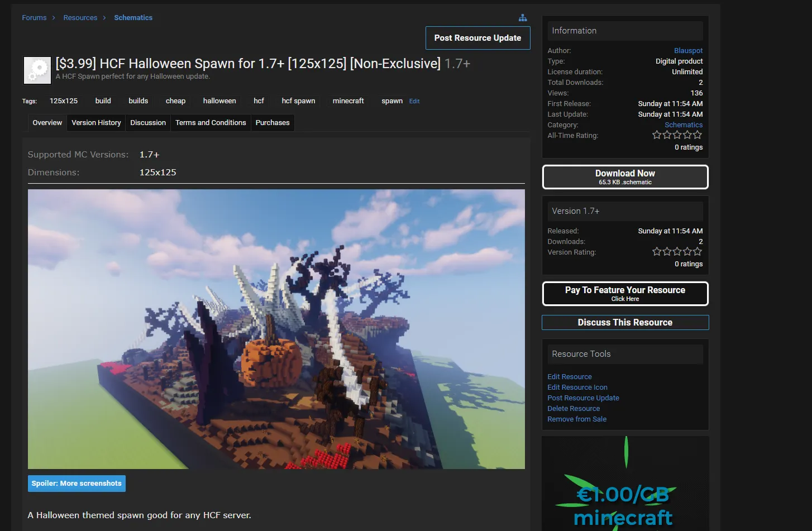Open the Terms and Conditions tab

211,123
